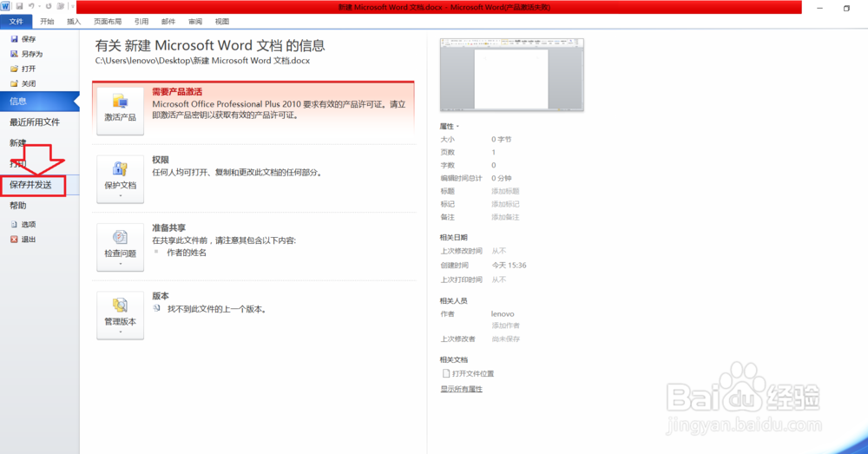The height and width of the screenshot is (454, 868).
Task: Select 保存并发送 in the sidebar
Action: tap(39, 185)
